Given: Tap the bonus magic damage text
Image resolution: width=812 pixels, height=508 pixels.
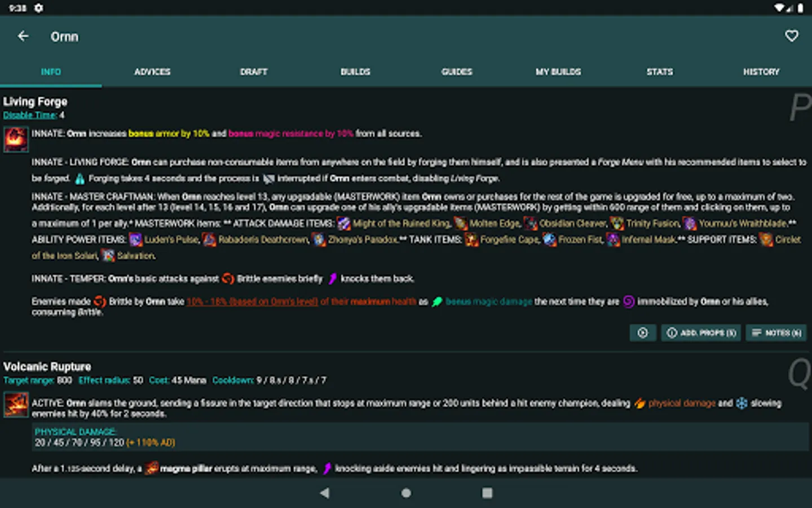Looking at the screenshot, I should (489, 301).
